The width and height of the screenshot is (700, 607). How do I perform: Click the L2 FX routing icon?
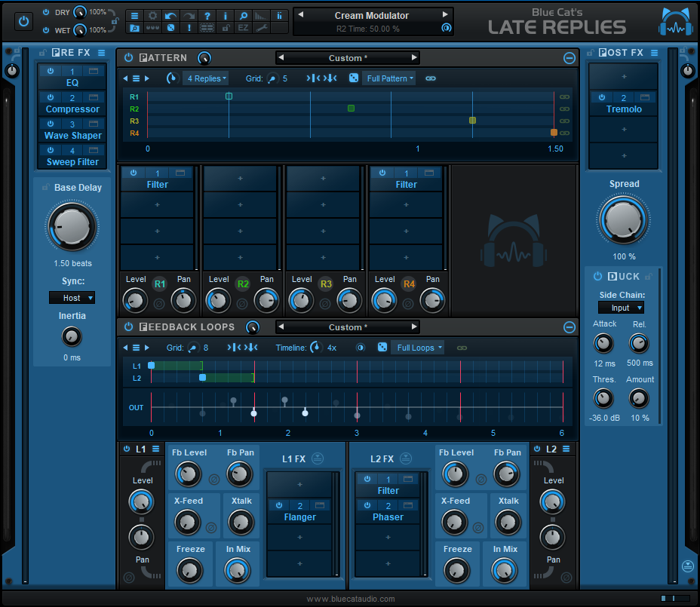pos(405,458)
